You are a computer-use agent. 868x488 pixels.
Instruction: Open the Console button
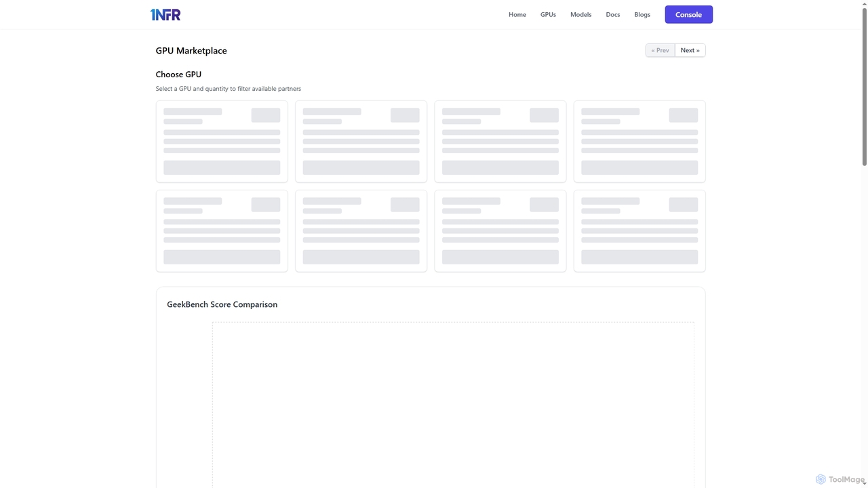[x=688, y=14]
